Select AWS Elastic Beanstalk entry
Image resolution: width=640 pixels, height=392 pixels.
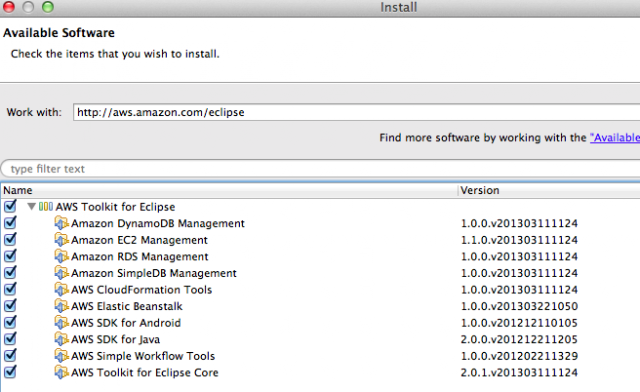click(x=127, y=306)
